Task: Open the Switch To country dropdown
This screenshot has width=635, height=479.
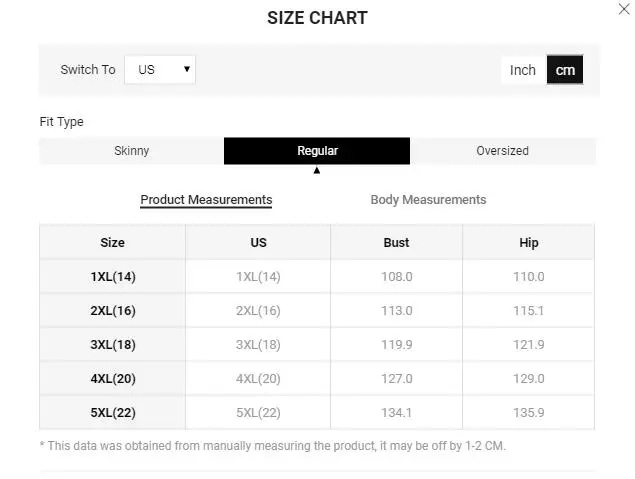Action: [x=160, y=70]
